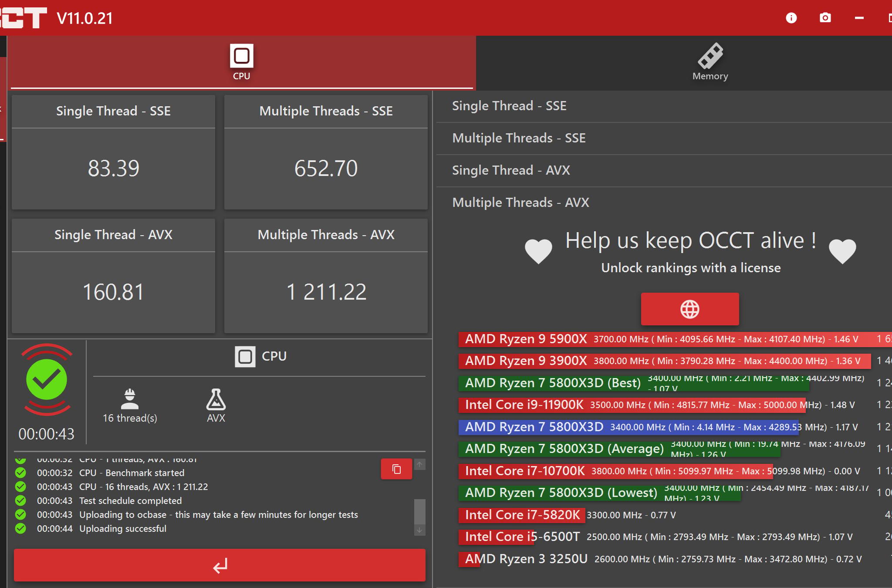The height and width of the screenshot is (588, 892).
Task: Minimize the OCCT window
Action: [859, 18]
